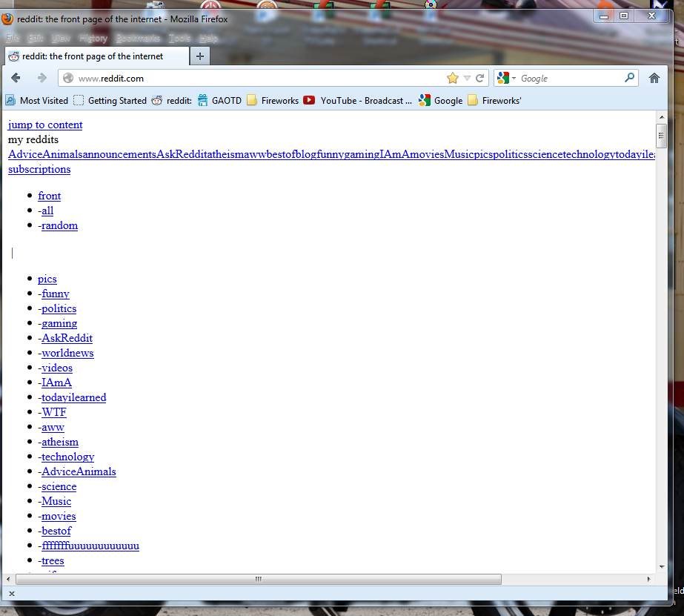Bookmark this page with the star icon
Screen dimensions: 684x616
pyautogui.click(x=452, y=78)
